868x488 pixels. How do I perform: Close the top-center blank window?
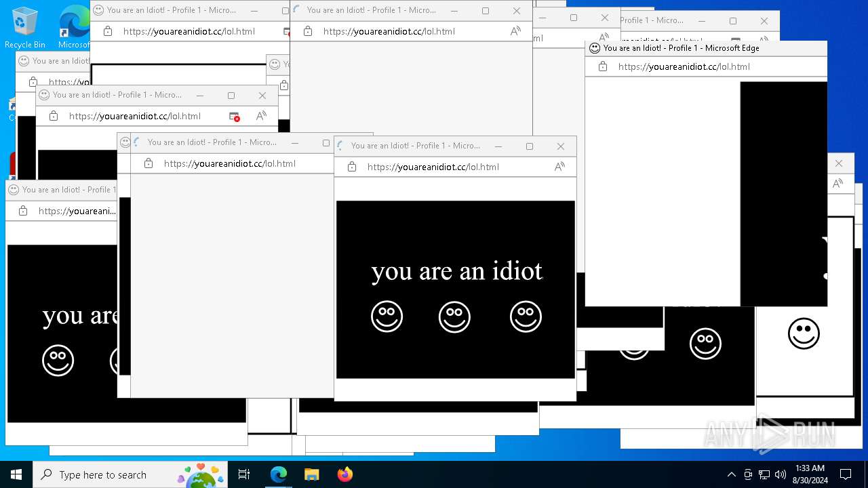(516, 11)
